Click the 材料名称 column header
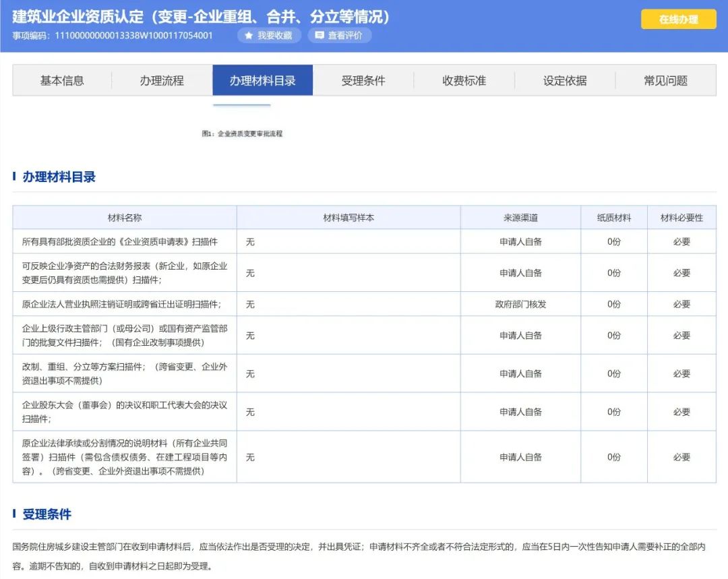Screen dimensions: 728x579 [x=125, y=218]
